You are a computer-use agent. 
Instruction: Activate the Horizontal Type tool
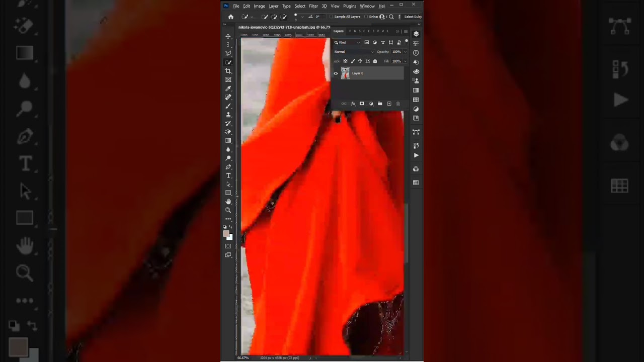pos(228,175)
